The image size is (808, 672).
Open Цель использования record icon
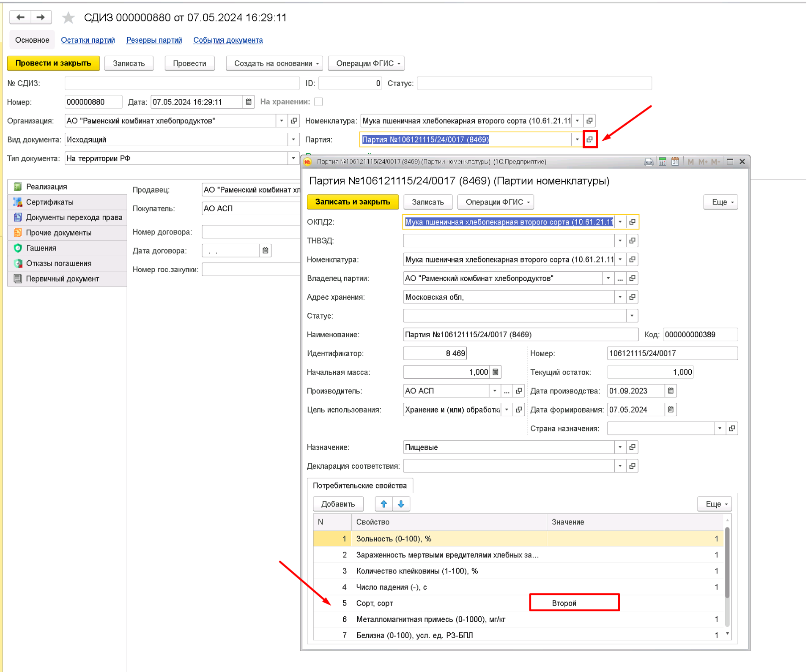(x=519, y=410)
